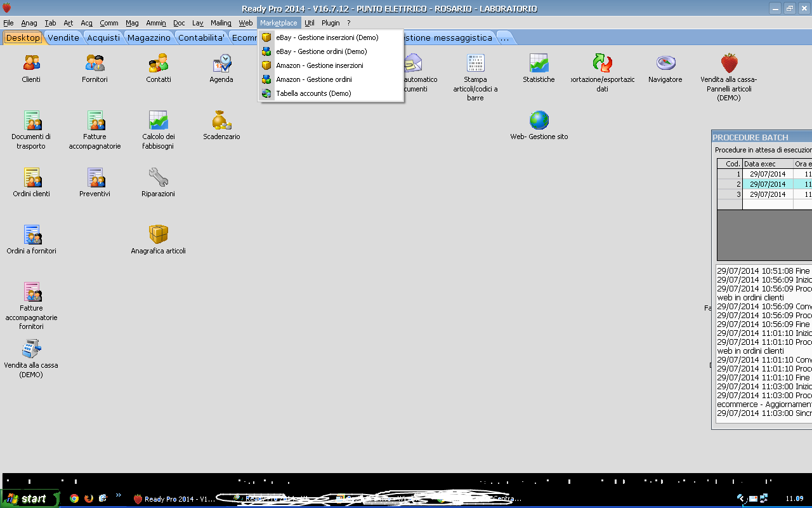Open Anagrafica articoli box icon
812x508 pixels.
158,235
